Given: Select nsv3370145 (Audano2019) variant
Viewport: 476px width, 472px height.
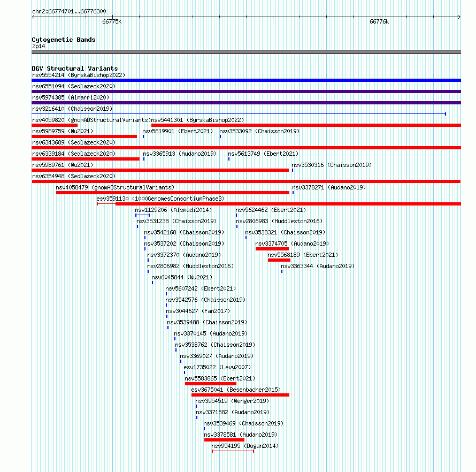Looking at the screenshot, I should [211, 333].
